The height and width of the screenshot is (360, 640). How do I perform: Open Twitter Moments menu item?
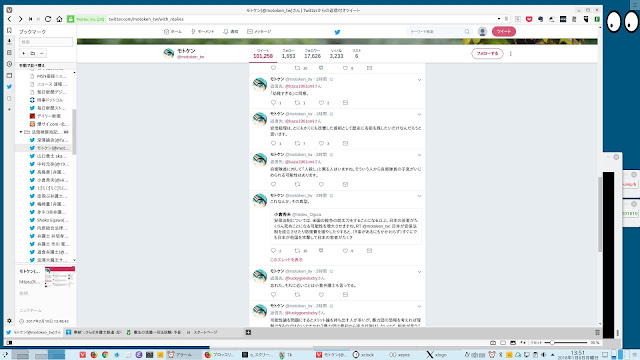tap(202, 31)
